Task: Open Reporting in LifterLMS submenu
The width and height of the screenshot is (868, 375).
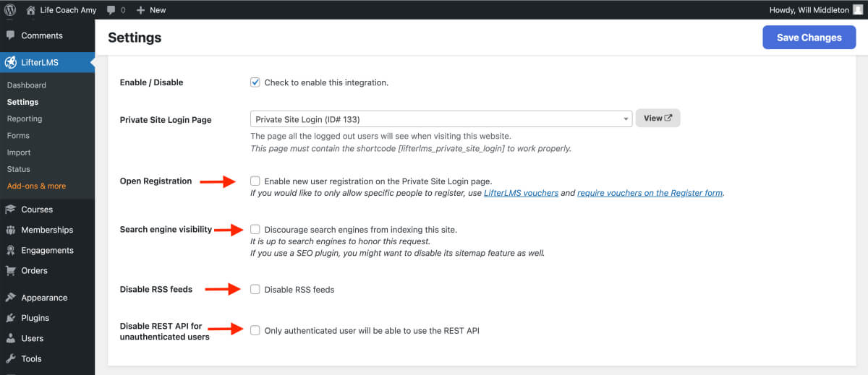Action: (25, 118)
